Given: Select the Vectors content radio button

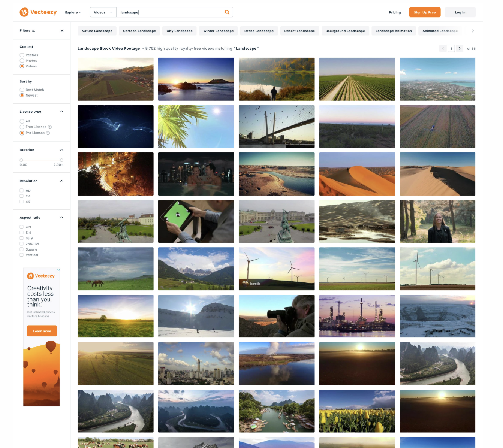Looking at the screenshot, I should [22, 55].
